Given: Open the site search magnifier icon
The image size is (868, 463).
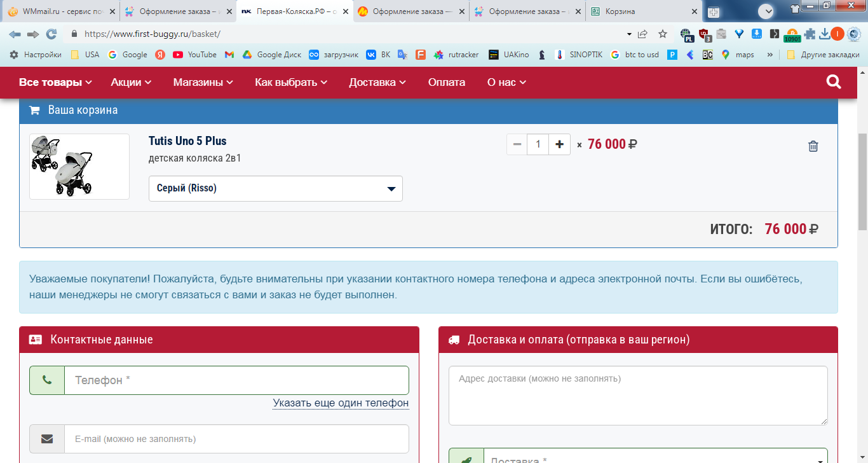Looking at the screenshot, I should (833, 82).
